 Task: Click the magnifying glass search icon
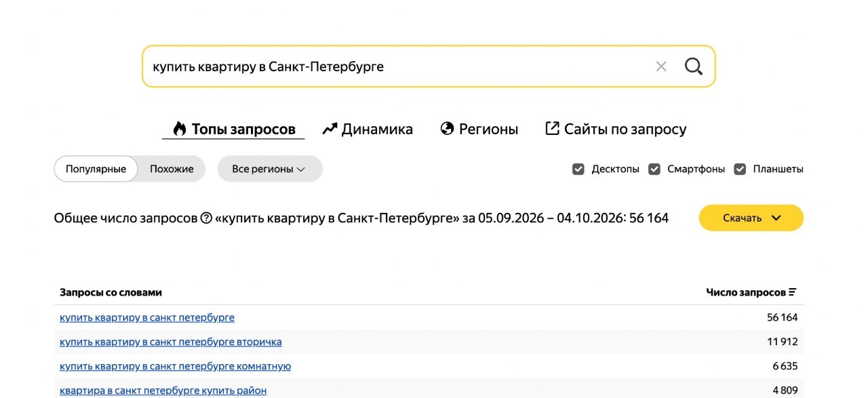pyautogui.click(x=693, y=66)
